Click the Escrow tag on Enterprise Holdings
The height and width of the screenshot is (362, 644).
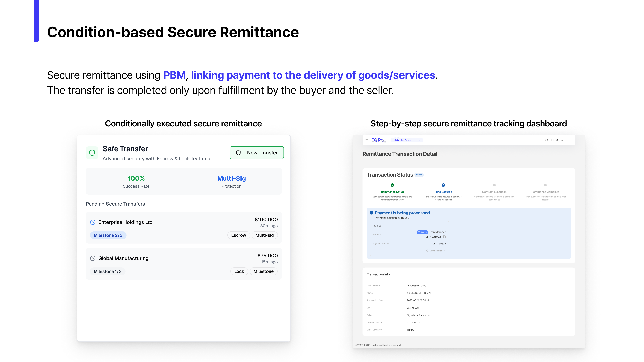(x=238, y=235)
